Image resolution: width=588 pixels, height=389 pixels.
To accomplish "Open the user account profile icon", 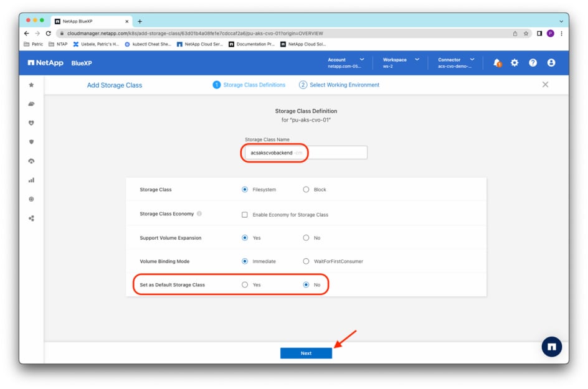I will point(551,63).
